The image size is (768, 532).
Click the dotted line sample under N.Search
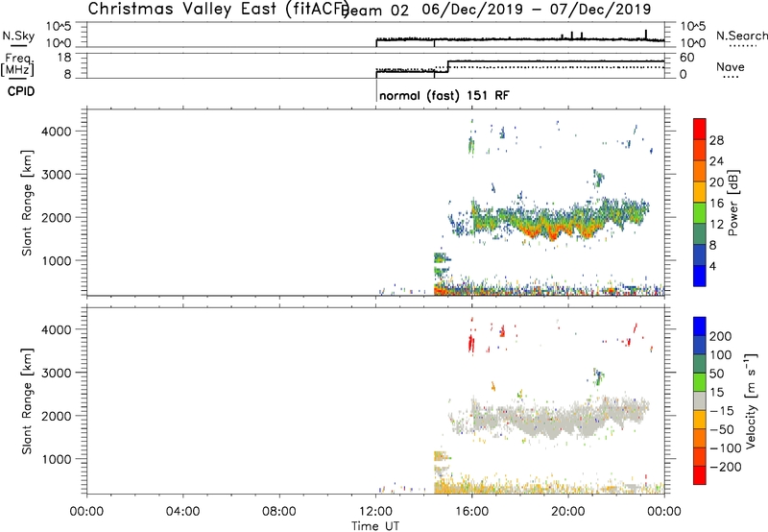click(742, 45)
